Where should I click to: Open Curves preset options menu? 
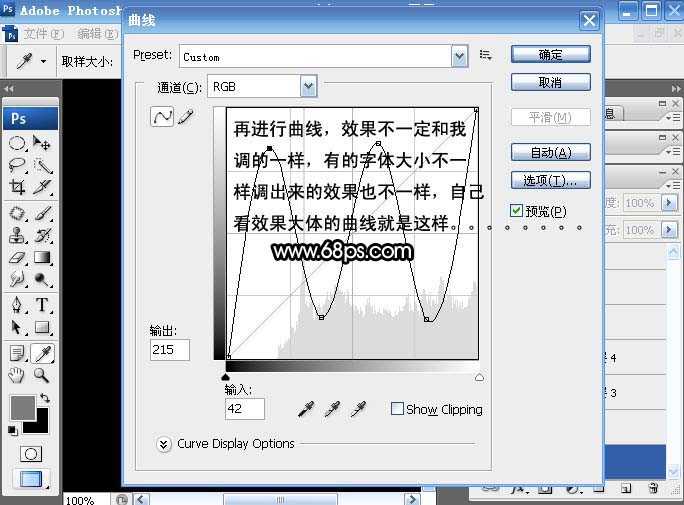click(x=486, y=55)
